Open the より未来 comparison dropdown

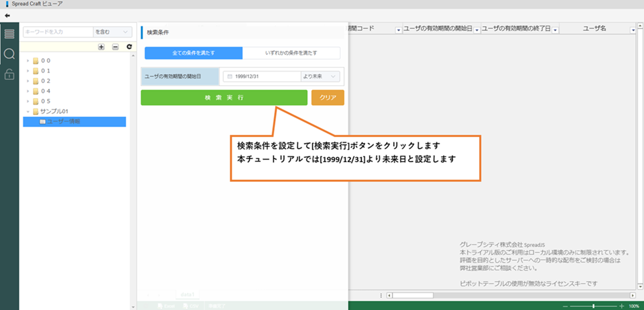pyautogui.click(x=320, y=76)
